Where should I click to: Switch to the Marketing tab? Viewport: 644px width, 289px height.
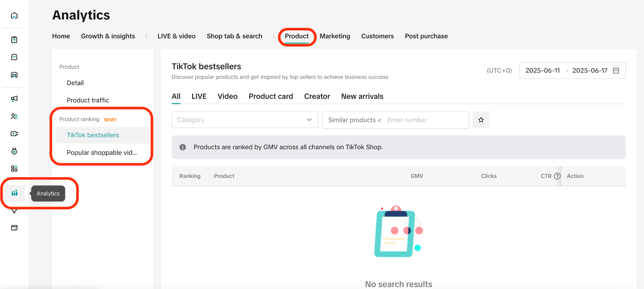coord(335,36)
